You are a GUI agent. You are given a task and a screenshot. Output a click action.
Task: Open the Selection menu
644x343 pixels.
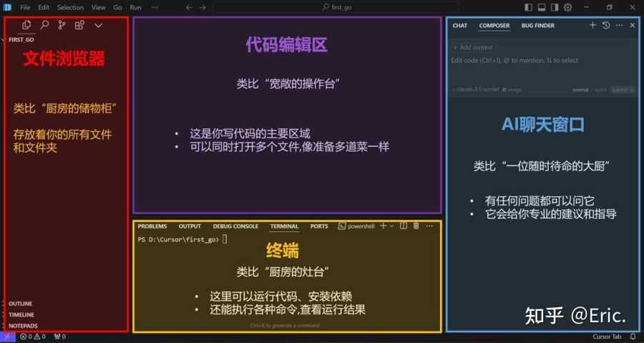70,7
